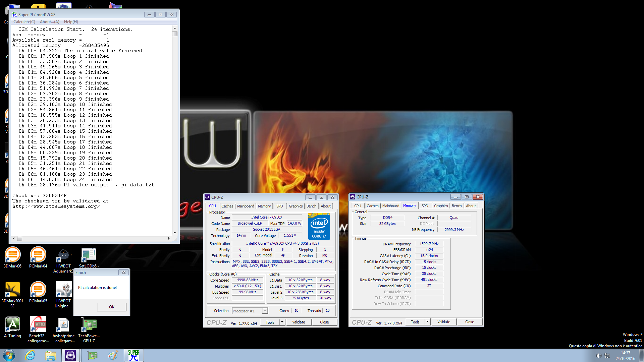Launch 3DMark2001 SE shortcut
The width and height of the screenshot is (644, 362).
tap(12, 295)
